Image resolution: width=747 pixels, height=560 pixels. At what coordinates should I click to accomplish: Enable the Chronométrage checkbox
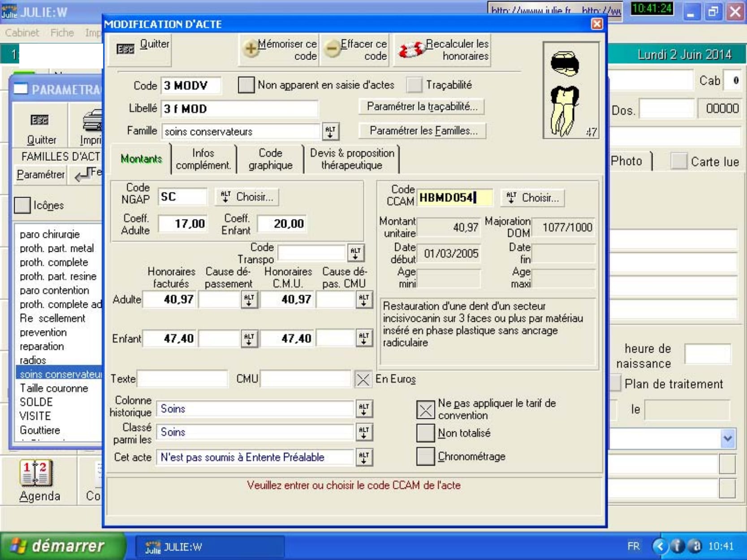pos(425,457)
